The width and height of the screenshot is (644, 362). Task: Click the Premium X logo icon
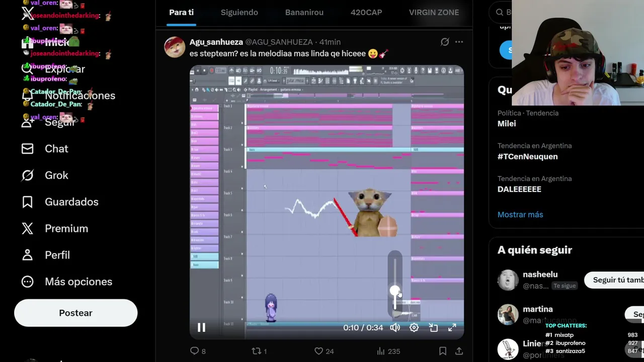[28, 228]
